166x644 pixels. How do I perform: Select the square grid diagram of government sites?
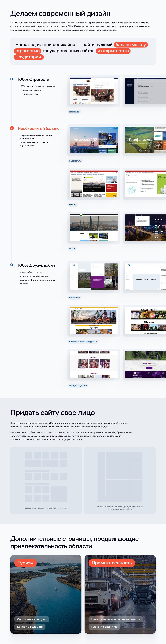pos(46,476)
